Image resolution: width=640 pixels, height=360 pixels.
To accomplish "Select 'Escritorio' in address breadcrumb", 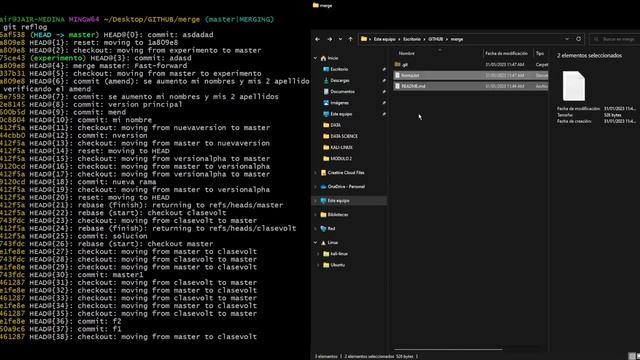I will (x=411, y=39).
